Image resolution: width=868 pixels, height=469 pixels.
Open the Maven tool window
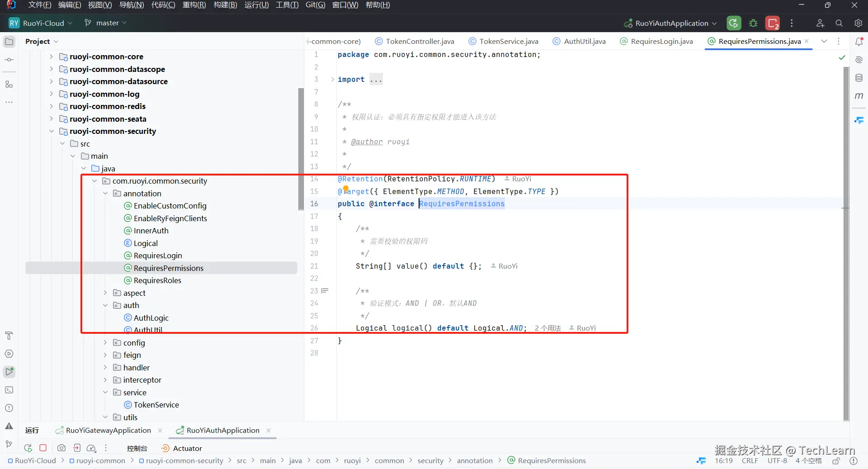pos(859,96)
